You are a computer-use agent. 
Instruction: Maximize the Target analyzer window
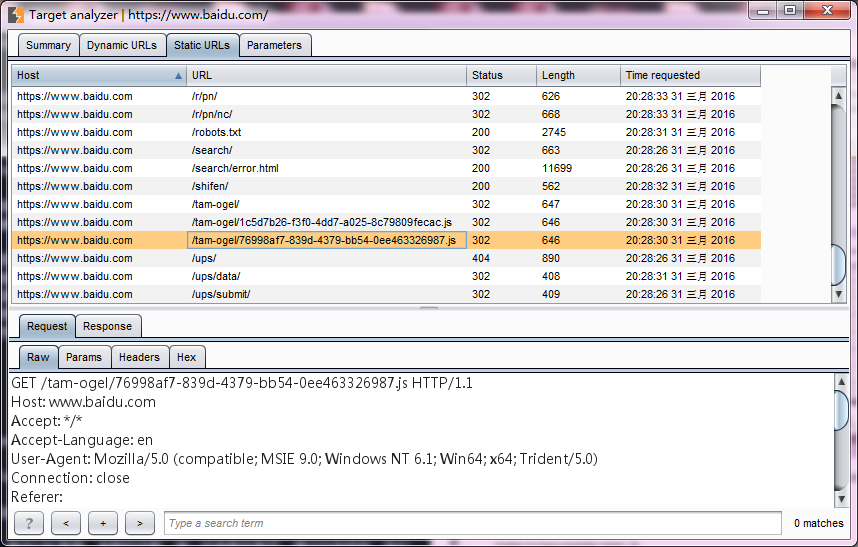789,10
